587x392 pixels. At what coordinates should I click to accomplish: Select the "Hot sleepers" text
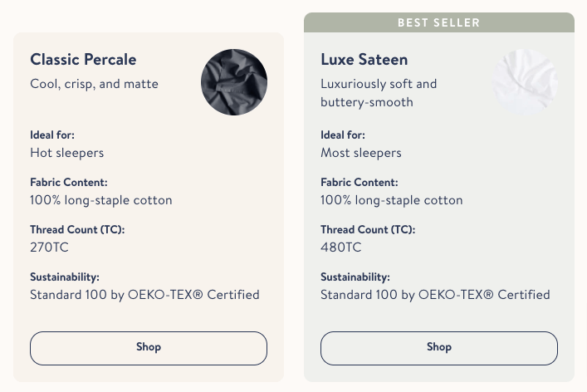(x=67, y=153)
